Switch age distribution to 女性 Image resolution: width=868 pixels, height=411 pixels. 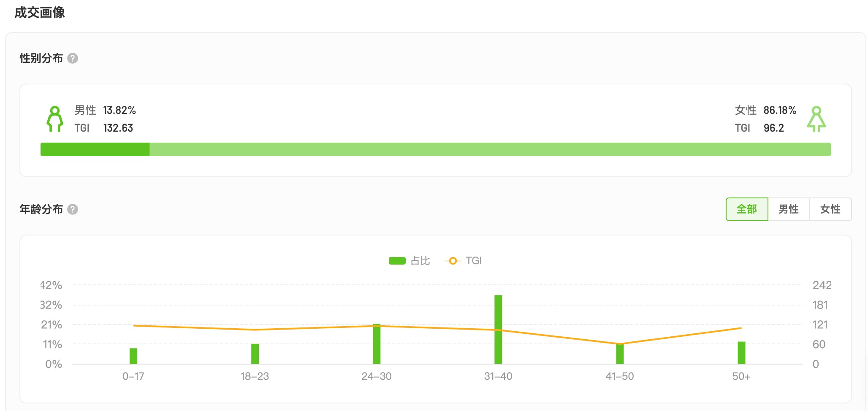[x=830, y=209]
